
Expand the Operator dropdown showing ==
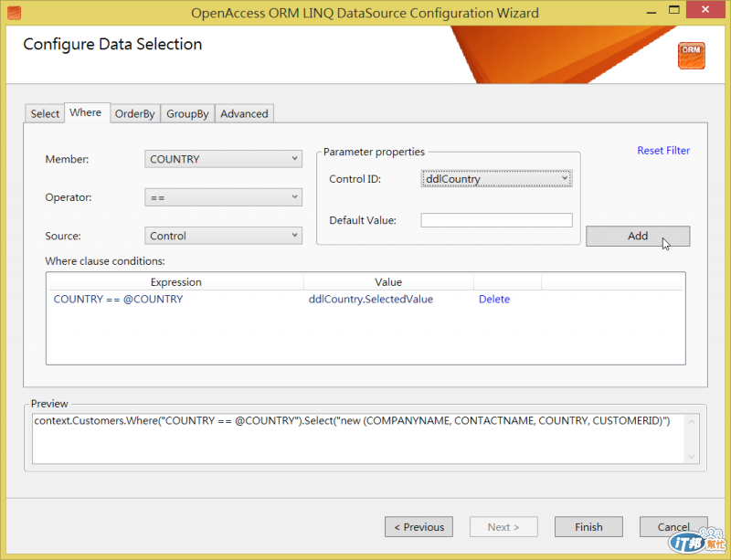click(223, 197)
